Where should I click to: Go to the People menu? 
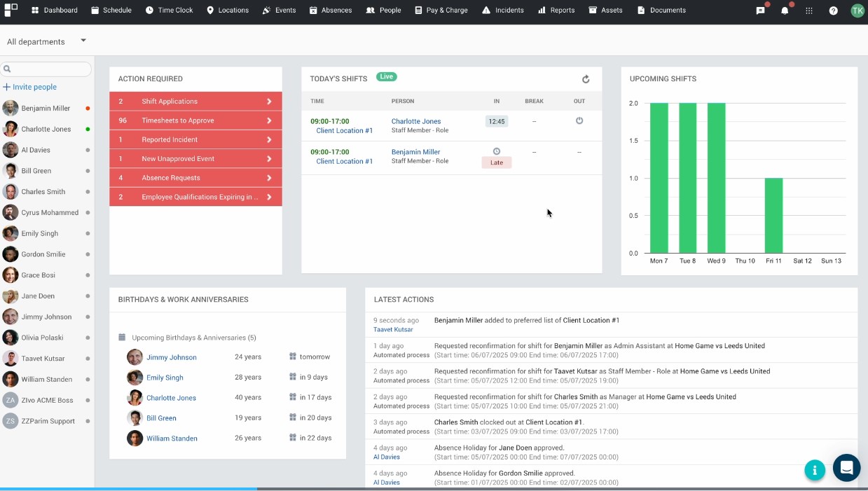coord(383,11)
